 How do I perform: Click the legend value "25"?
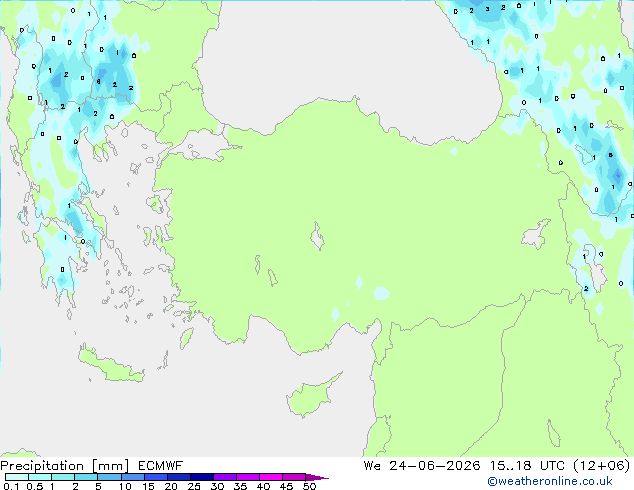(194, 486)
